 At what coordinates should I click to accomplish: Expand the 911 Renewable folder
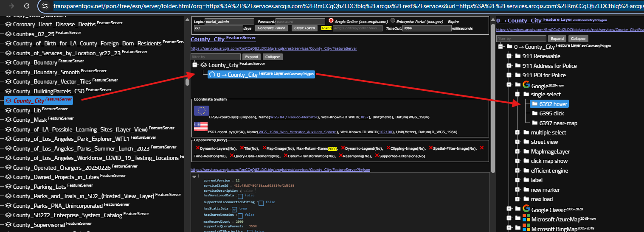coord(509,56)
